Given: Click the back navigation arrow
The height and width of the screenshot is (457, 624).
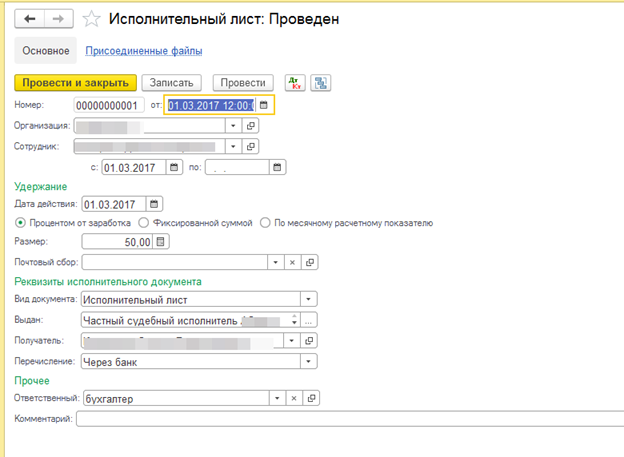Looking at the screenshot, I should 29,19.
